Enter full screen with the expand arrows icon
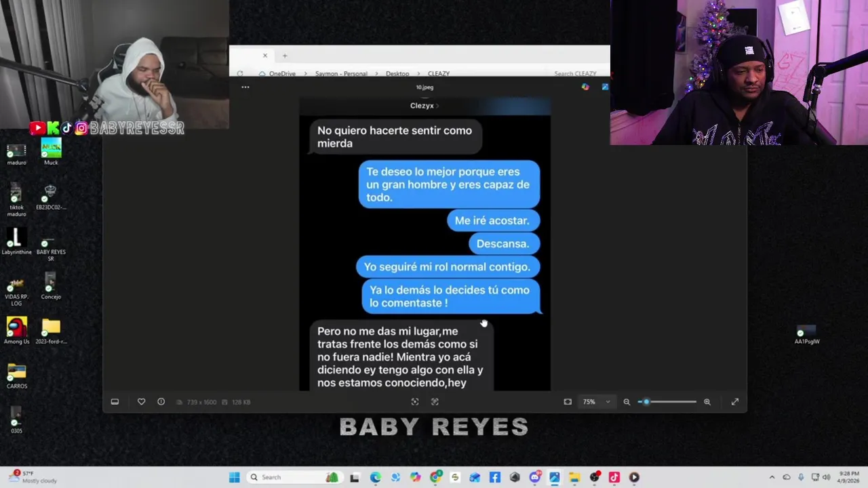 click(735, 402)
